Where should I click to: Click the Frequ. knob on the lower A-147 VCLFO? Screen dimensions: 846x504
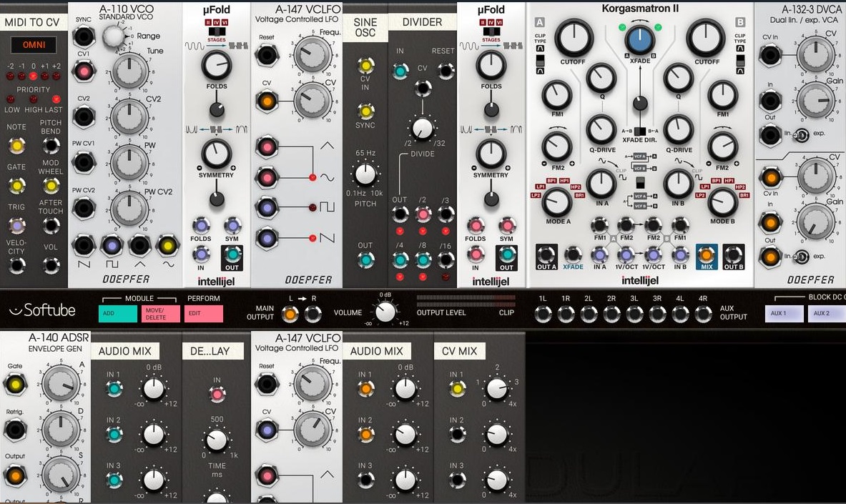[x=312, y=384]
